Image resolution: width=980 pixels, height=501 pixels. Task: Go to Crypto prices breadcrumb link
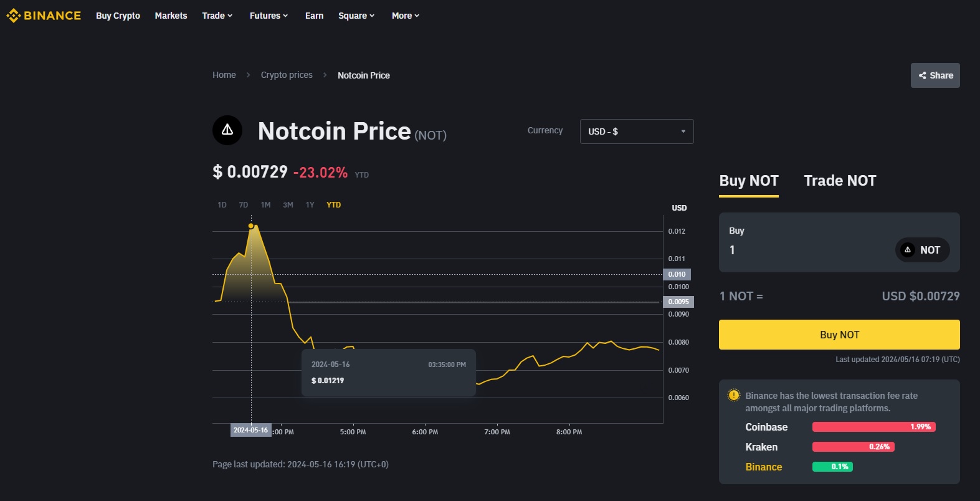click(287, 75)
